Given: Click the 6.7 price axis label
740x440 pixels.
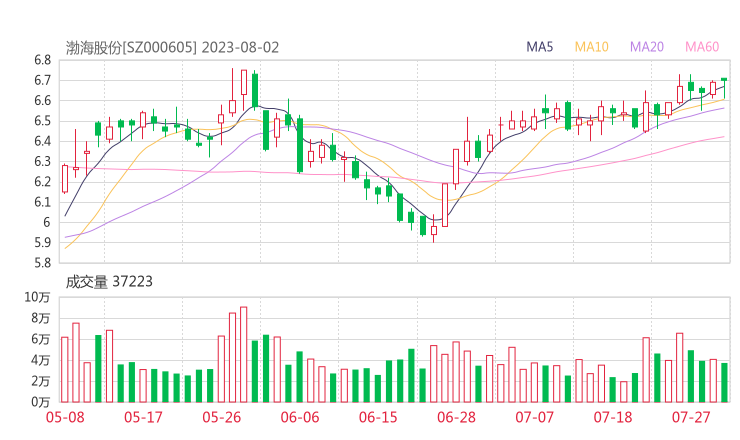Looking at the screenshot, I should 42,80.
